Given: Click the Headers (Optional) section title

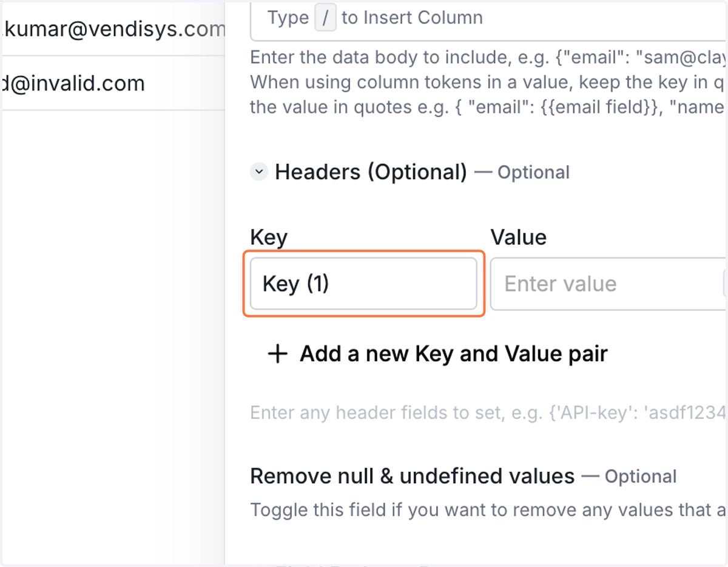Looking at the screenshot, I should tap(371, 172).
